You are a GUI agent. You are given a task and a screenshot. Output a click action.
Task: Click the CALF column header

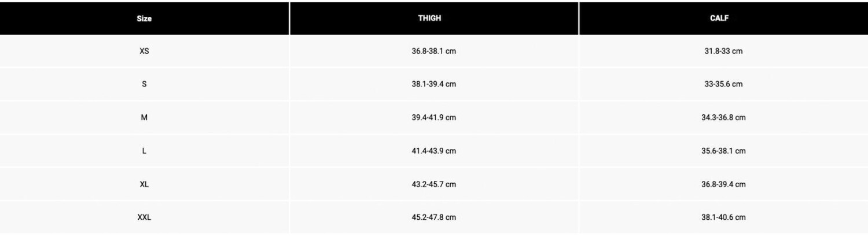pyautogui.click(x=719, y=18)
